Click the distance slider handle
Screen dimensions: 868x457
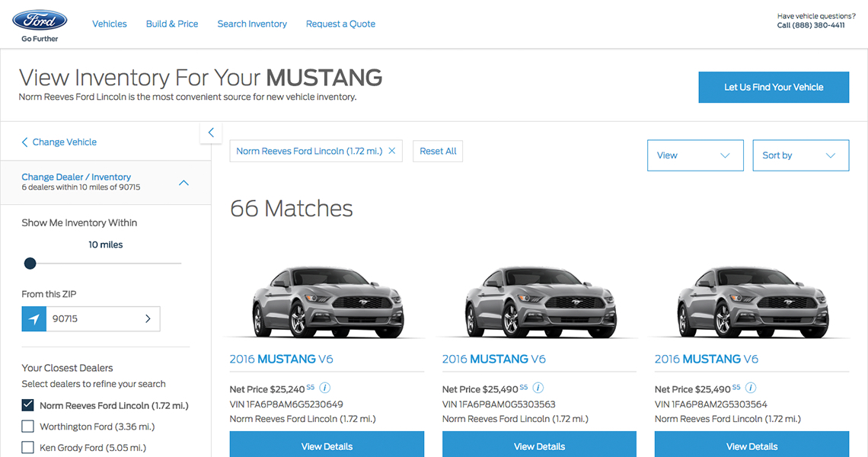pyautogui.click(x=30, y=264)
